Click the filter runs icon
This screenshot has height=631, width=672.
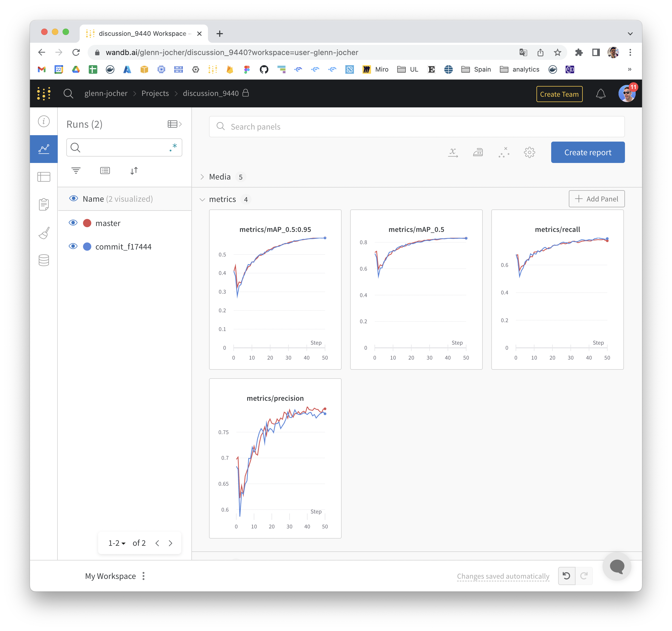tap(76, 171)
